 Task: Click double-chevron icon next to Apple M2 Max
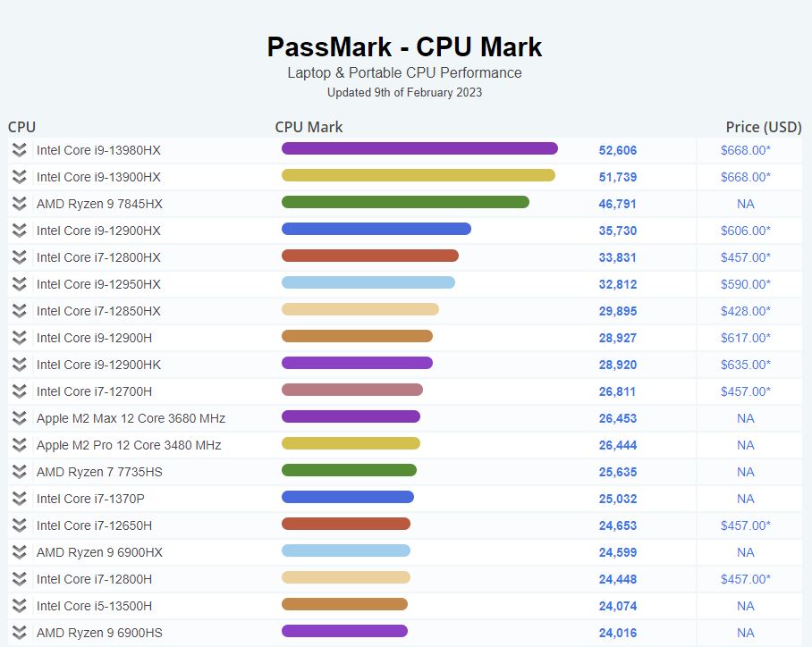tap(20, 418)
